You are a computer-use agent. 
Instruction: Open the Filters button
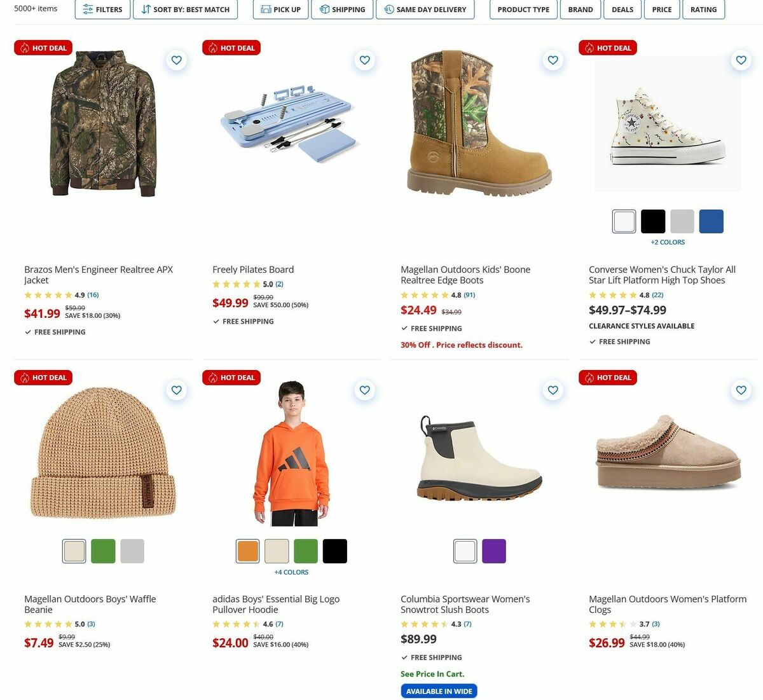point(103,10)
